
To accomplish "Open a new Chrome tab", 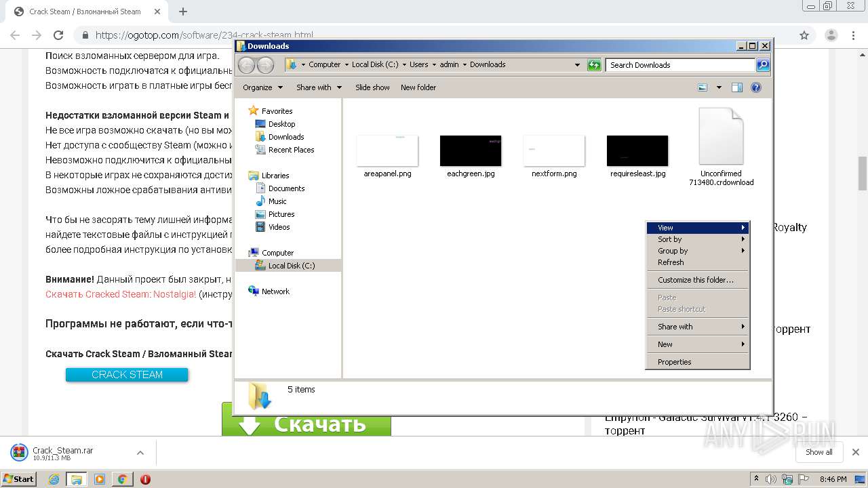I will click(x=183, y=12).
